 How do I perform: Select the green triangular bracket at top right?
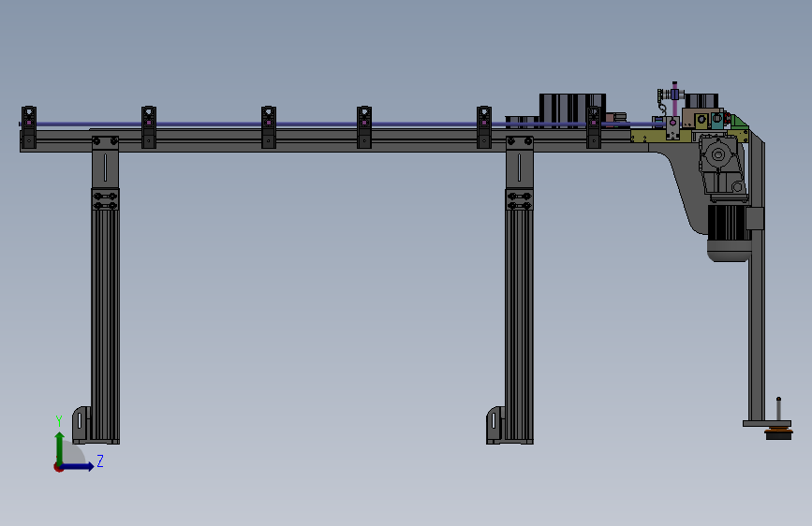point(739,123)
